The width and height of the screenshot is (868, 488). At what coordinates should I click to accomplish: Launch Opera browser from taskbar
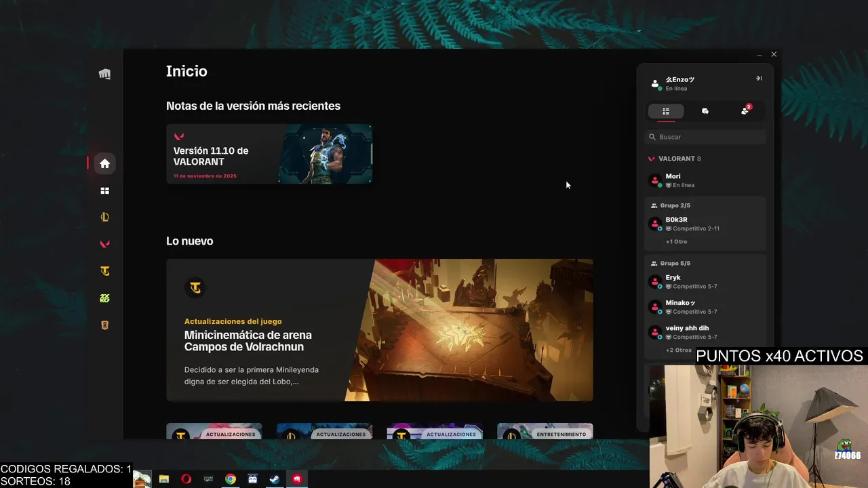pyautogui.click(x=186, y=479)
